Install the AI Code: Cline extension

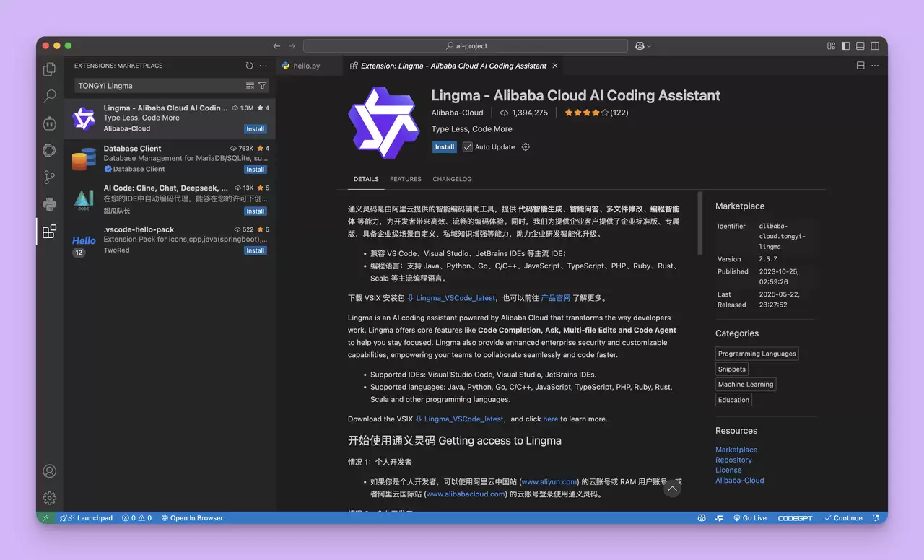[x=256, y=211]
